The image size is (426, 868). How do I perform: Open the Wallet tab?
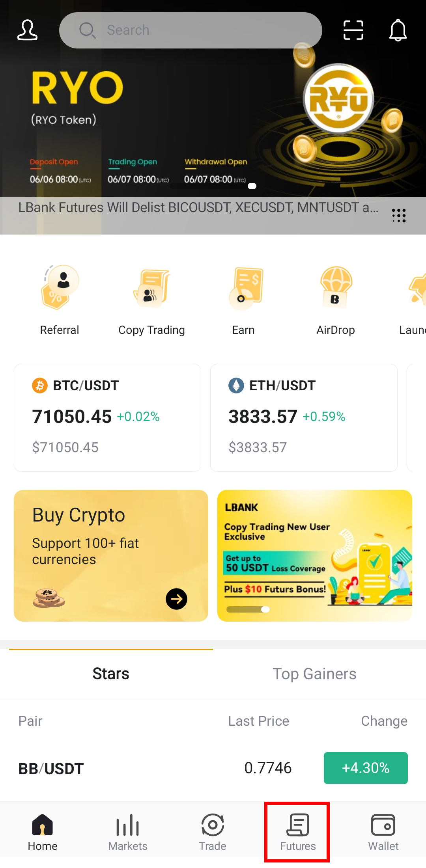(x=383, y=832)
